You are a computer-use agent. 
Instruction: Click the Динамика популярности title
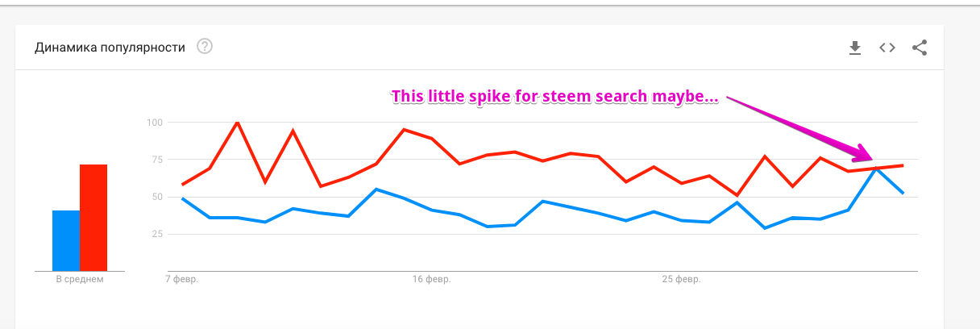[x=110, y=48]
